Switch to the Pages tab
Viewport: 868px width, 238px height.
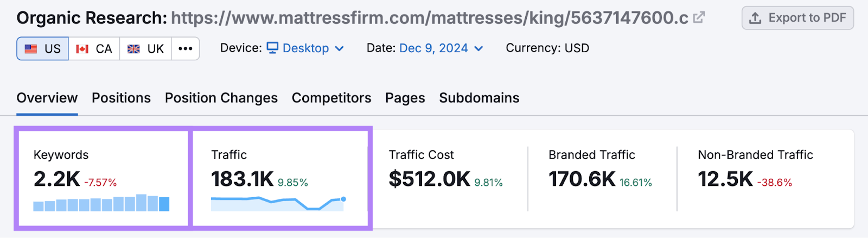coord(405,98)
